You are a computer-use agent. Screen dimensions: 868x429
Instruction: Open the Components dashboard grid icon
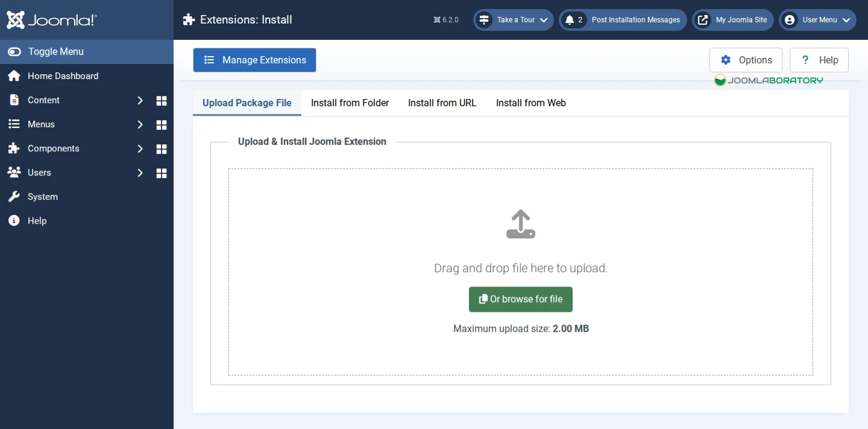(162, 149)
